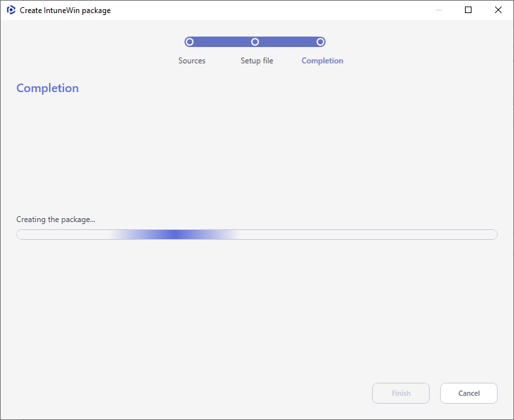Cancel the package creation
The image size is (514, 420).
point(469,393)
